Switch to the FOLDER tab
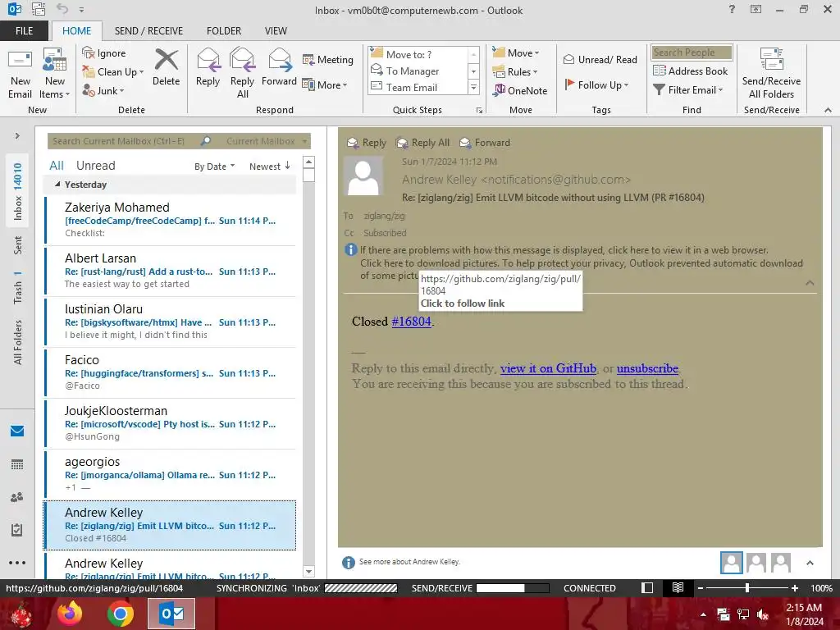This screenshot has height=630, width=840. (224, 31)
